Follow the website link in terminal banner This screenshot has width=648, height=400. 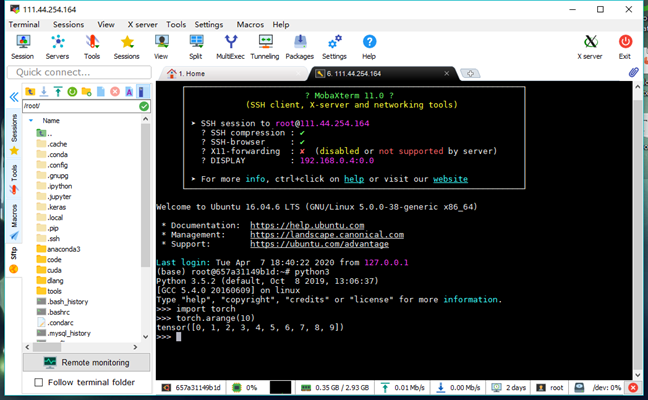(x=450, y=179)
